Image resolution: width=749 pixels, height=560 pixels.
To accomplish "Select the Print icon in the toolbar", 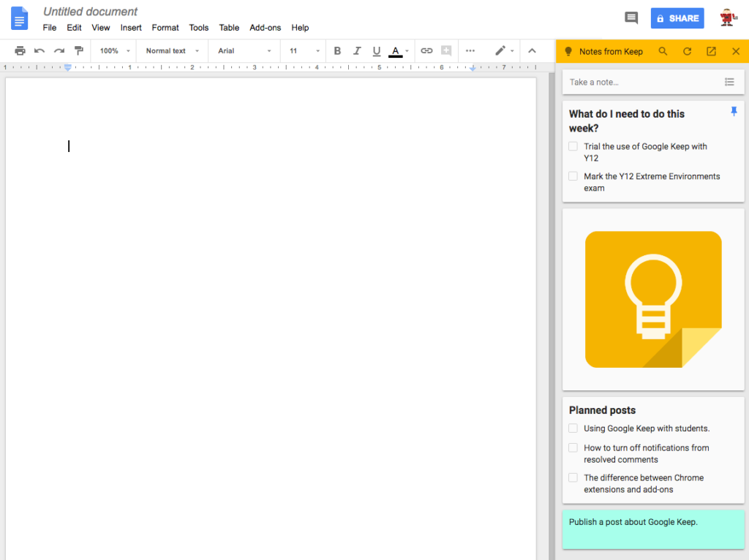I will coord(20,50).
